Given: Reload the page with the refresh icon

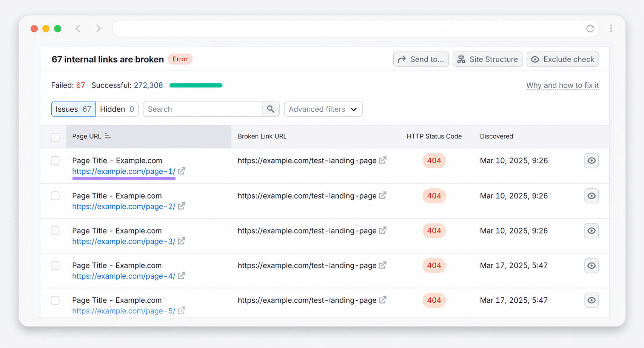Looking at the screenshot, I should coord(590,28).
